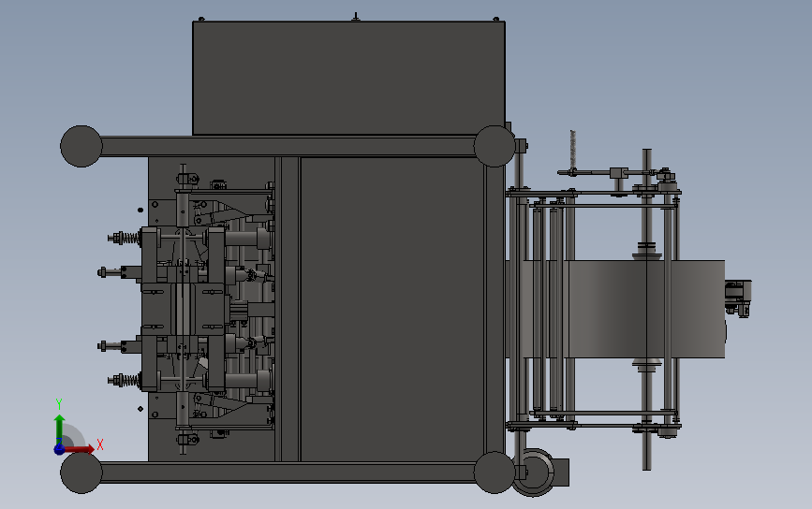This screenshot has height=509, width=812.
Task: Select the small caster wheel below the frame
Action: (x=534, y=473)
